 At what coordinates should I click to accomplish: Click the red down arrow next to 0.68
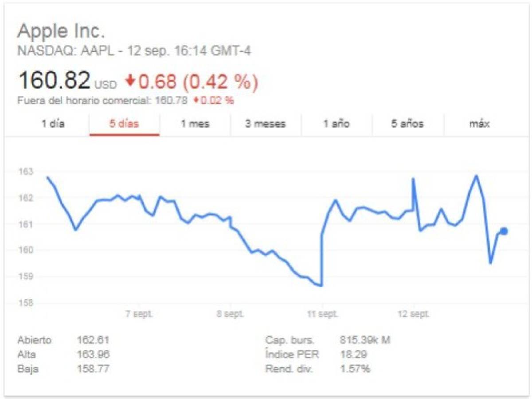pyautogui.click(x=130, y=81)
